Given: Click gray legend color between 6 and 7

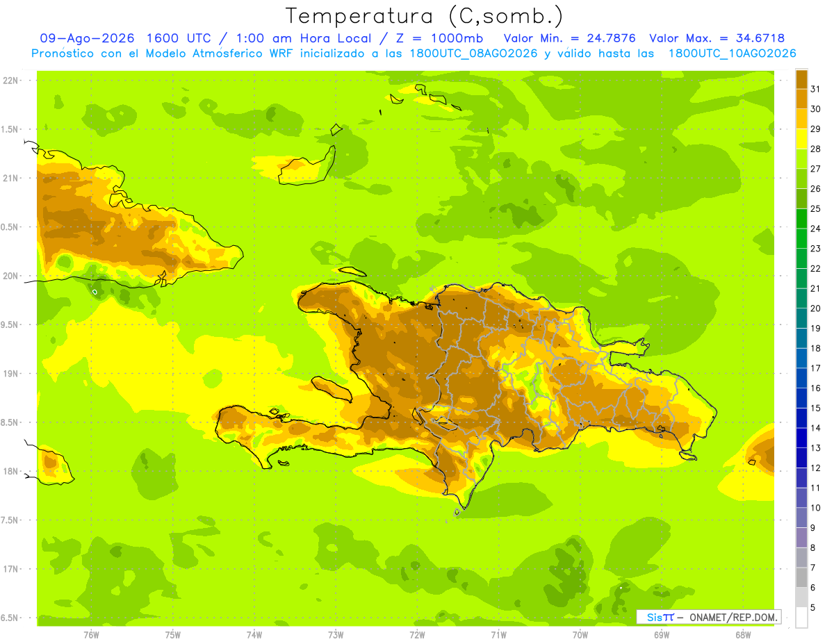Looking at the screenshot, I should click(801, 577).
